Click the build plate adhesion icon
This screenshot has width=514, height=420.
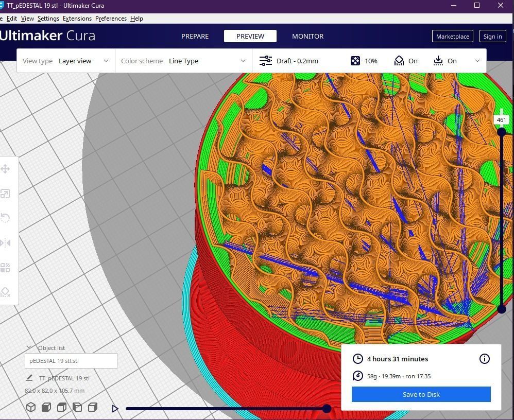pos(438,61)
